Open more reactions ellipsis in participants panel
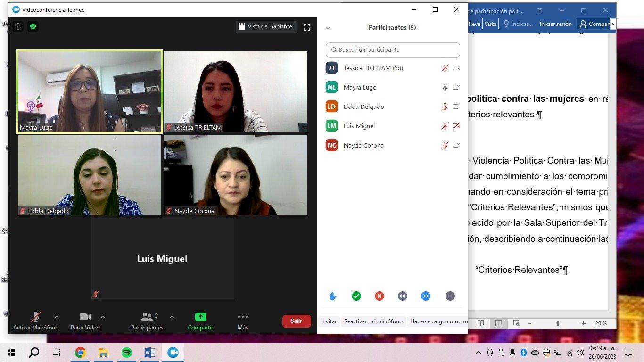 pyautogui.click(x=450, y=296)
